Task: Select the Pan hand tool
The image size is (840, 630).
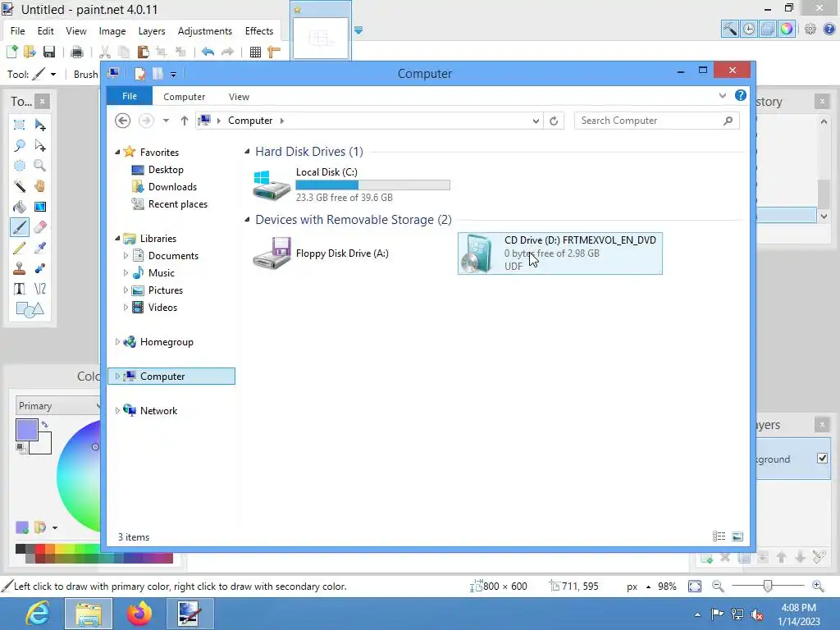Action: [40, 186]
